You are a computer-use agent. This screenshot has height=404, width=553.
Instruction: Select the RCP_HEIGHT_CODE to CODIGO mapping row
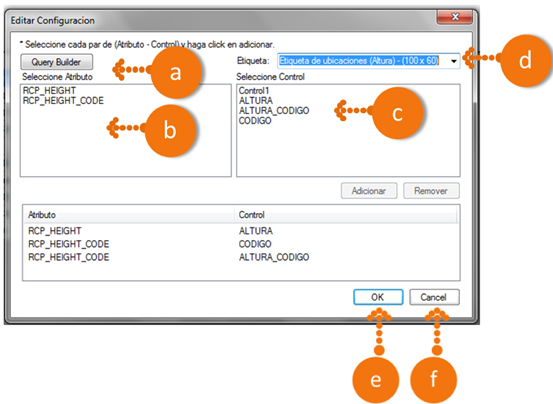[x=241, y=244]
